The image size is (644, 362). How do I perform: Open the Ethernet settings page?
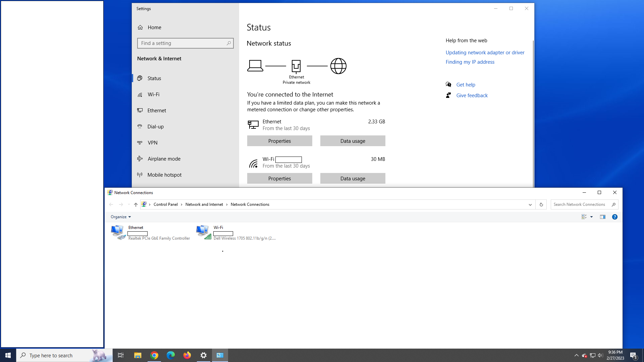tap(157, 111)
